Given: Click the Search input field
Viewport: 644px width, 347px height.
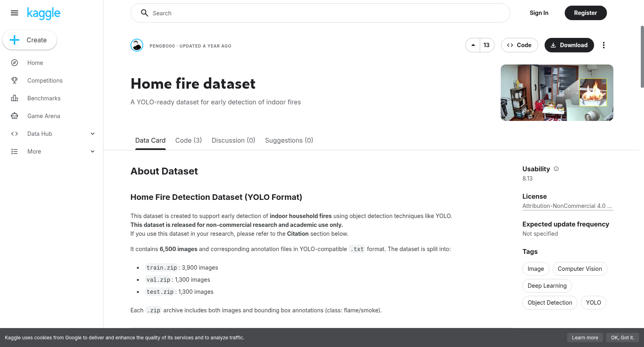Looking at the screenshot, I should (320, 13).
